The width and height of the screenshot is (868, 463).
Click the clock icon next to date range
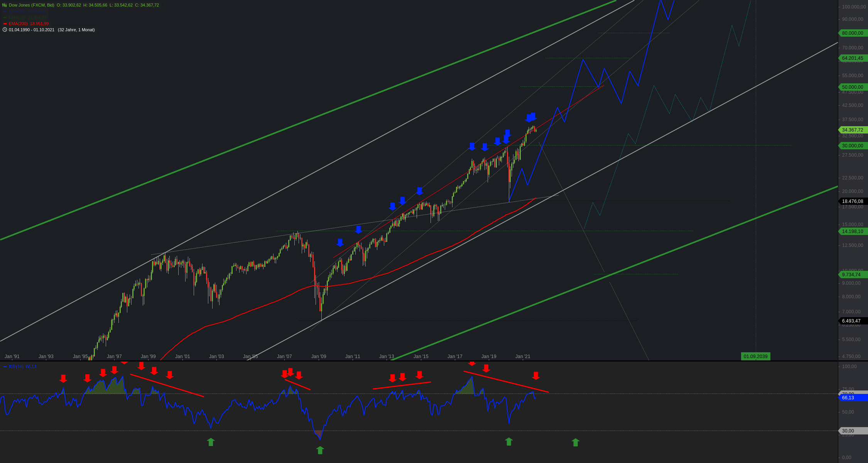(5, 30)
